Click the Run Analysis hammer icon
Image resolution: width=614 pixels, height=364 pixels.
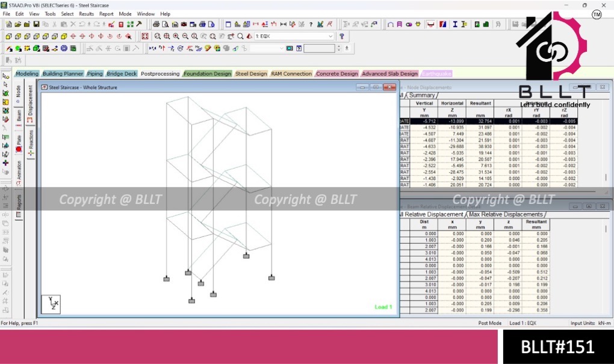139,24
